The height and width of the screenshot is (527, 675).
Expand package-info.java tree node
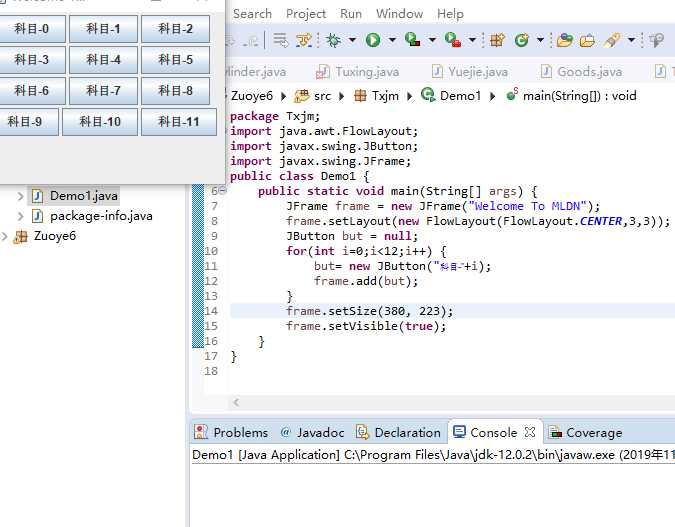point(20,216)
